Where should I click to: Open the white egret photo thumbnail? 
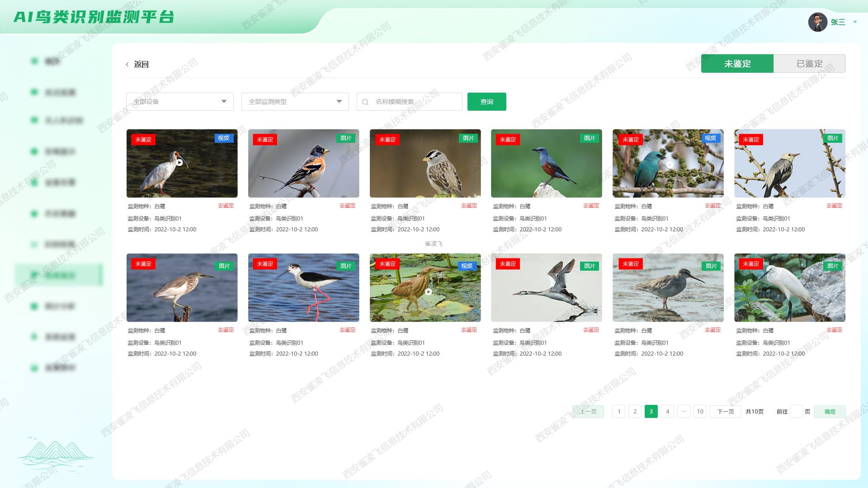[x=789, y=289]
